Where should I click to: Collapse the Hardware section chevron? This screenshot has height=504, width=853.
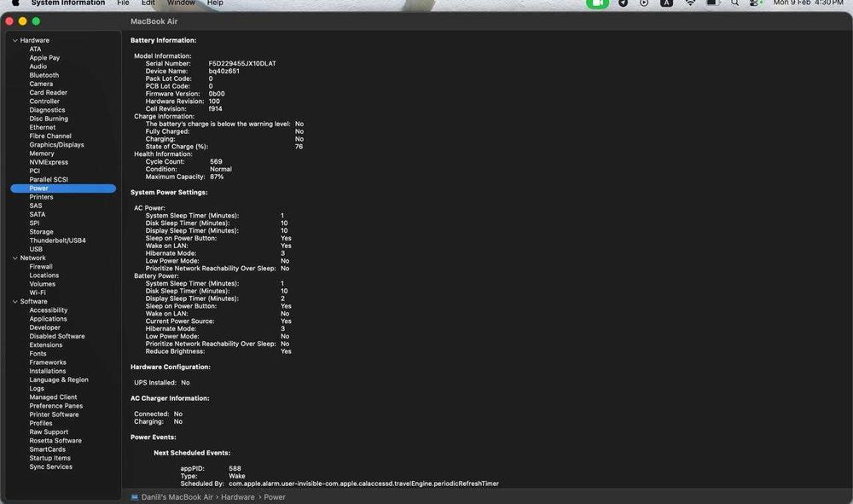[15, 40]
